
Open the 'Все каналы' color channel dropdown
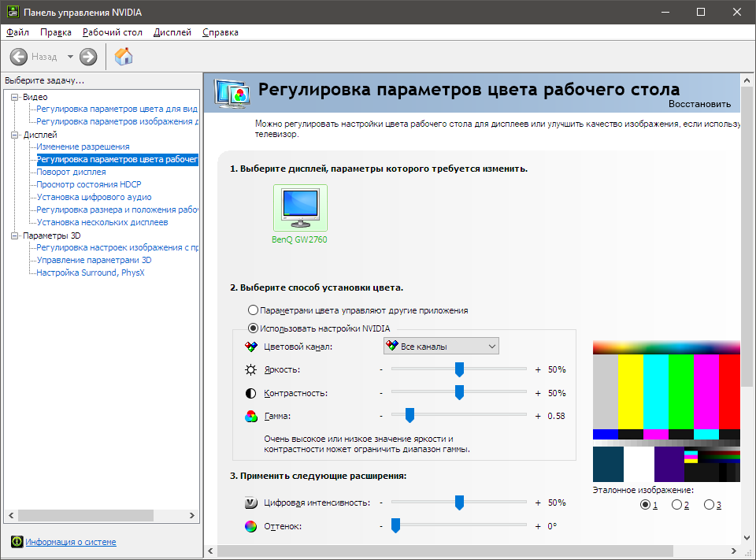point(441,347)
